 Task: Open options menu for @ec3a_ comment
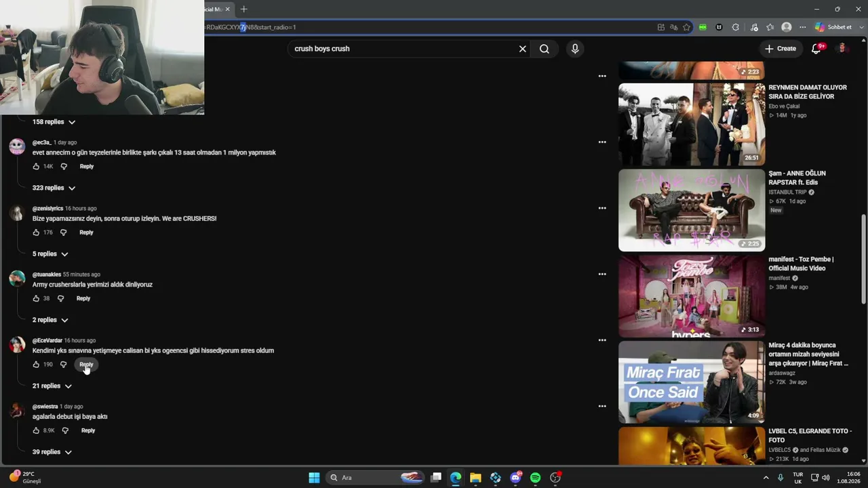pyautogui.click(x=602, y=142)
